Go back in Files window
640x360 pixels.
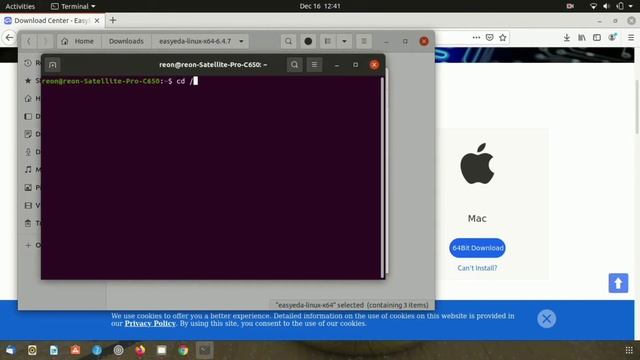point(29,41)
